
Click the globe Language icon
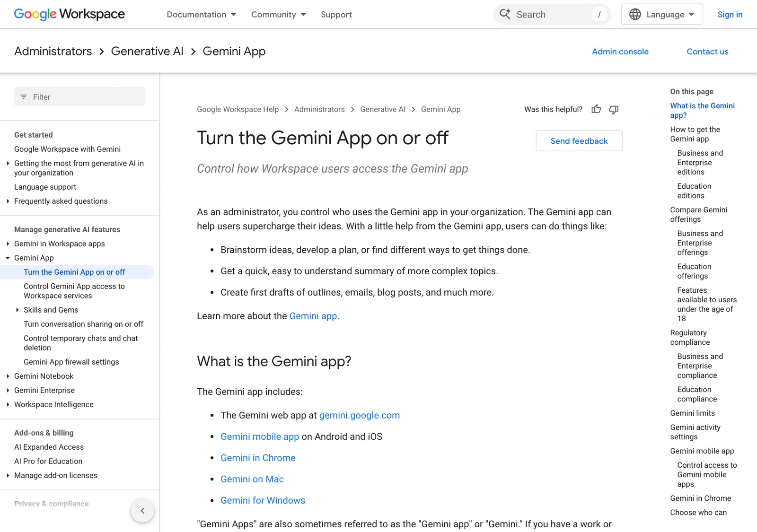pyautogui.click(x=635, y=14)
